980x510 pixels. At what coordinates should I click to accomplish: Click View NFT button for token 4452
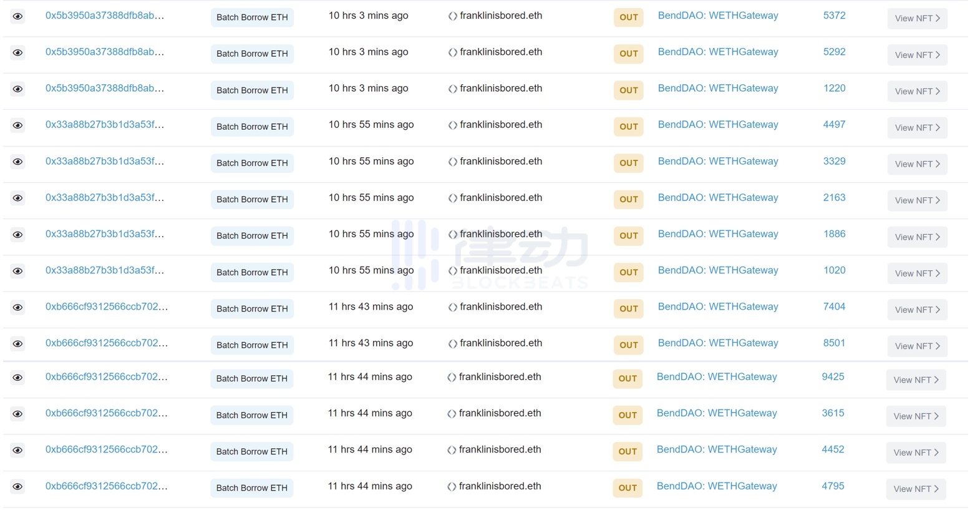[915, 453]
